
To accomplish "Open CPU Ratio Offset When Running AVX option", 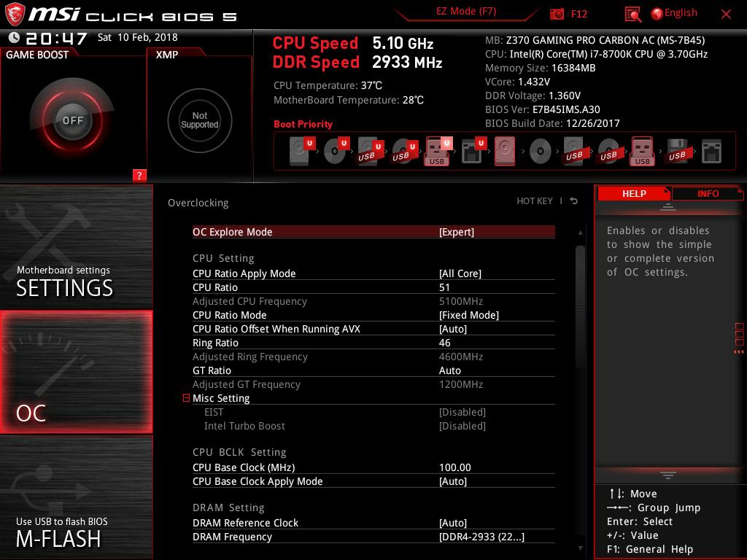I will [373, 329].
